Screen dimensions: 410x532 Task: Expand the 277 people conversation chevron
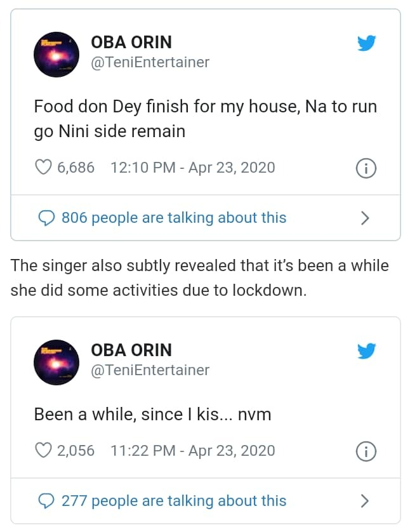pos(365,501)
